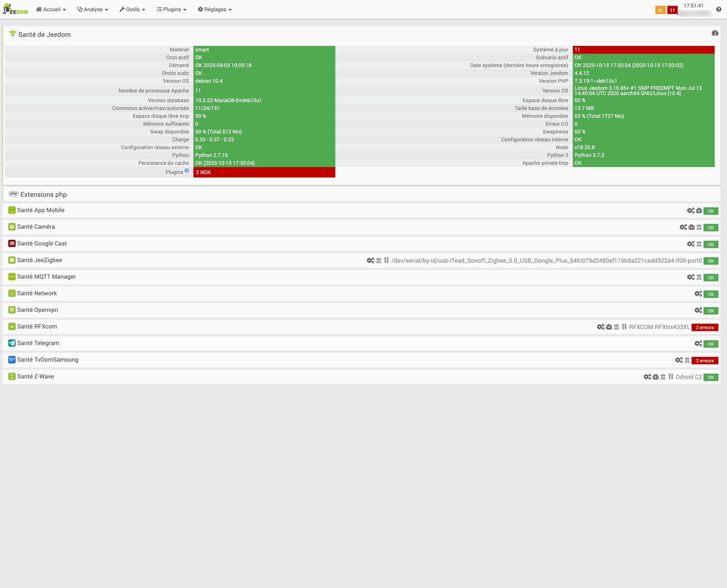Open the Accueil dropdown menu
This screenshot has width=727, height=588.
[51, 9]
